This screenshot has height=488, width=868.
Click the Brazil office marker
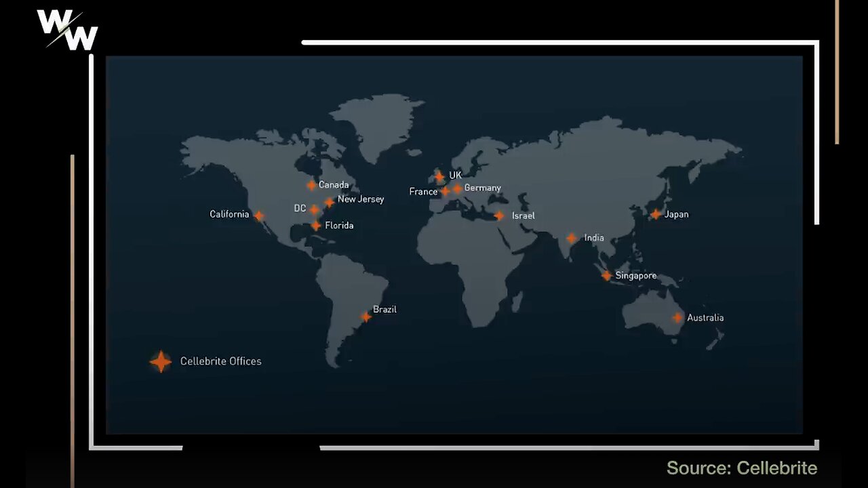coord(366,317)
